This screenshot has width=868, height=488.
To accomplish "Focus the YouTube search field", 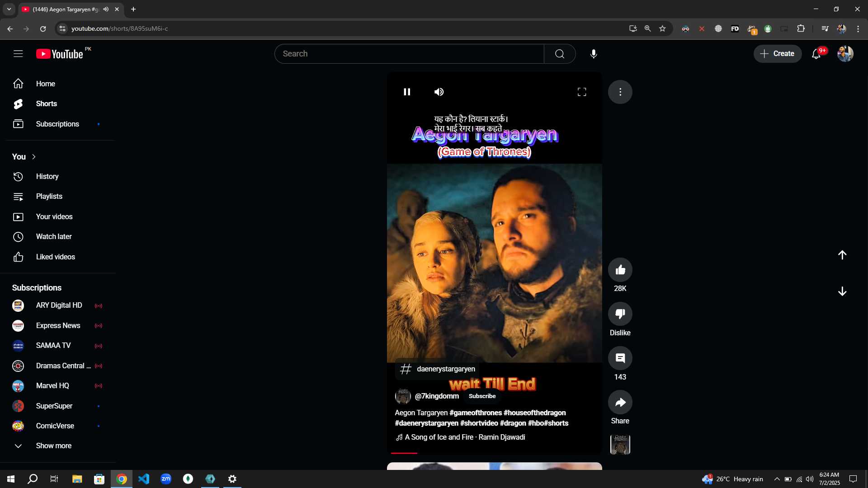I will [x=409, y=54].
